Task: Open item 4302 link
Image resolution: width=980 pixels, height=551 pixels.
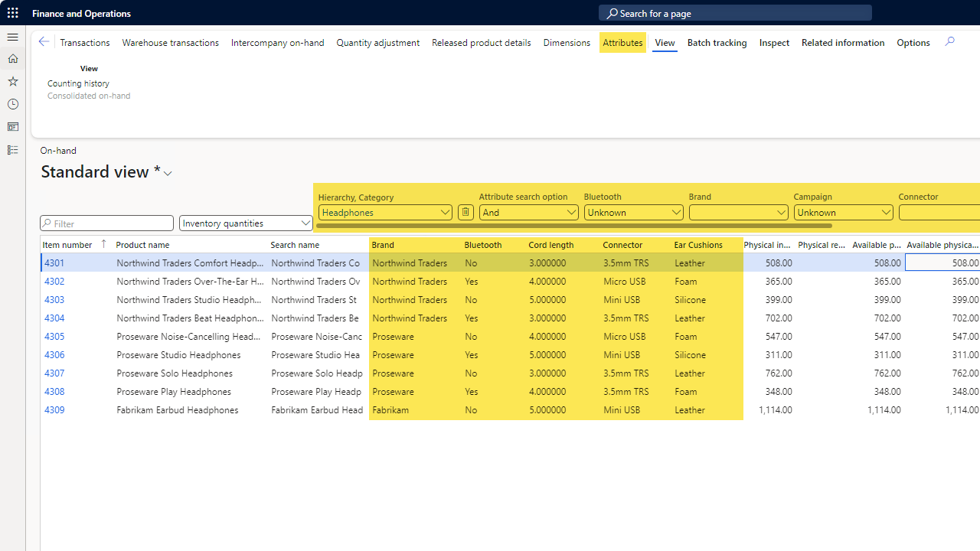Action: pos(54,282)
